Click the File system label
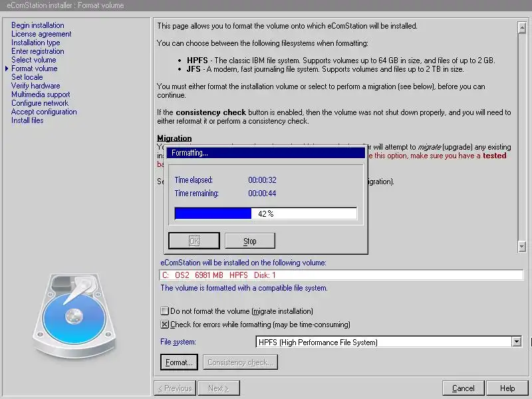This screenshot has width=532, height=399. (178, 342)
